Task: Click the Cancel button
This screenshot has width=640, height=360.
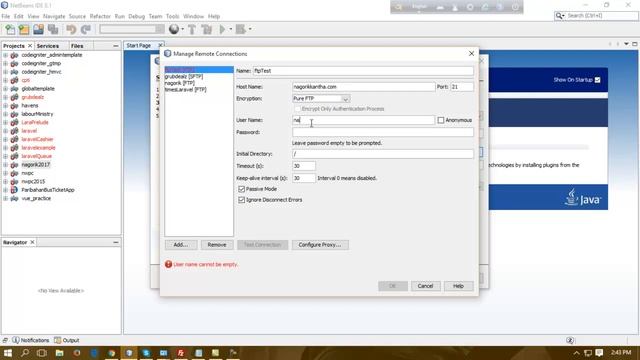Action: [x=425, y=286]
